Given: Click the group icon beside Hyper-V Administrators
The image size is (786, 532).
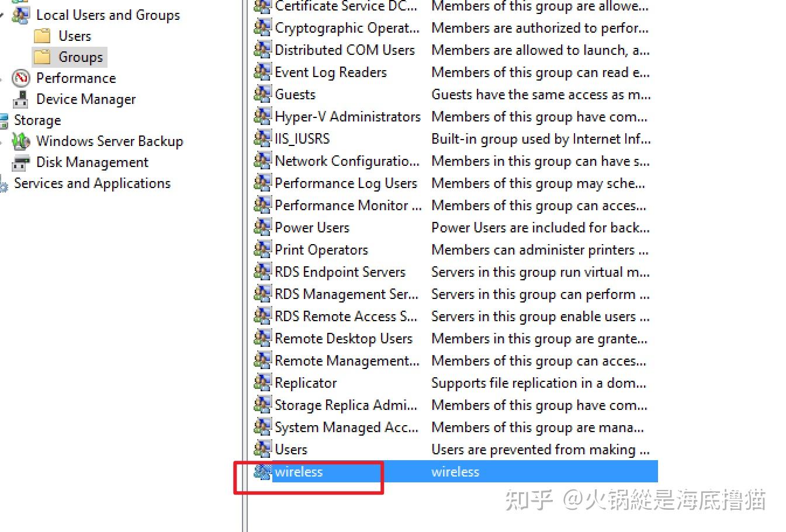Looking at the screenshot, I should click(x=262, y=116).
